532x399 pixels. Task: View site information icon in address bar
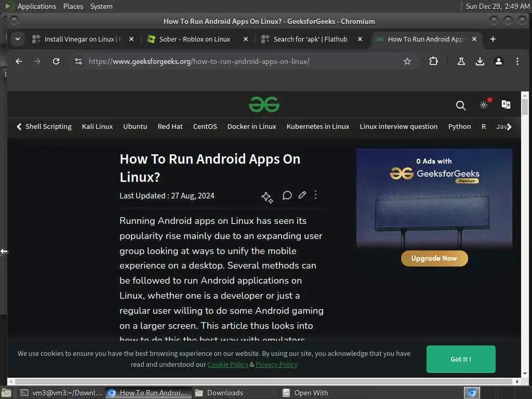click(x=78, y=61)
